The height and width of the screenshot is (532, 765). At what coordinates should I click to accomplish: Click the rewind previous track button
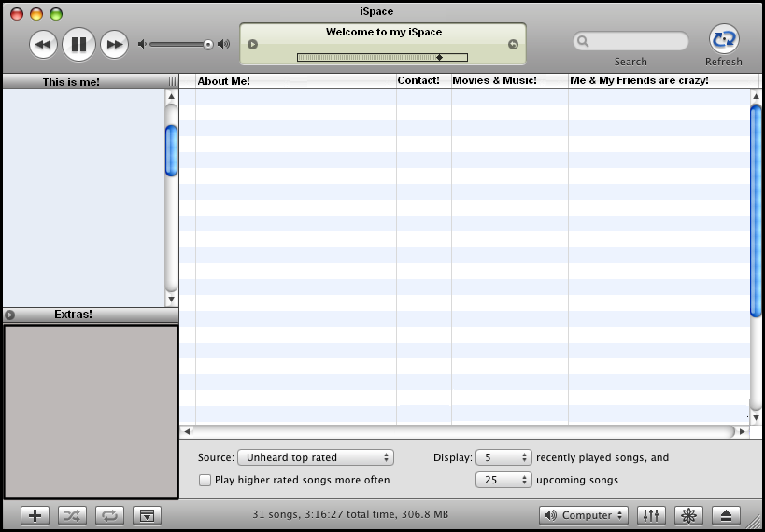[x=43, y=45]
